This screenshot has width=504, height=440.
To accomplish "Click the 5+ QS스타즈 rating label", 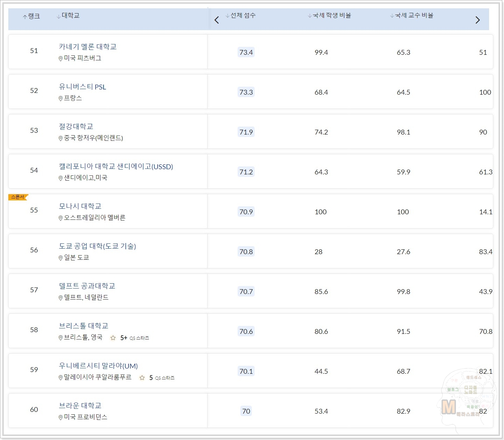I will tap(135, 338).
